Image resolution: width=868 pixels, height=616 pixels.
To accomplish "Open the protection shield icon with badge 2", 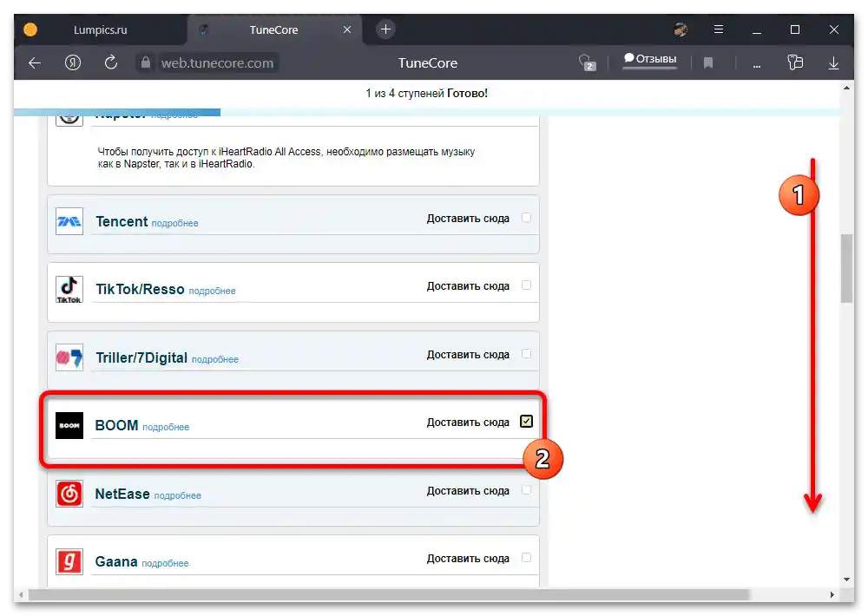I will click(x=587, y=62).
